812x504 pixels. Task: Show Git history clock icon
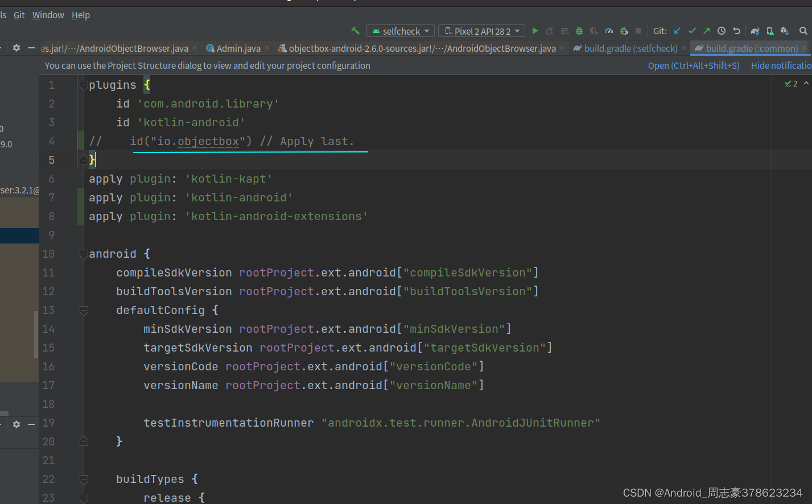click(x=722, y=31)
